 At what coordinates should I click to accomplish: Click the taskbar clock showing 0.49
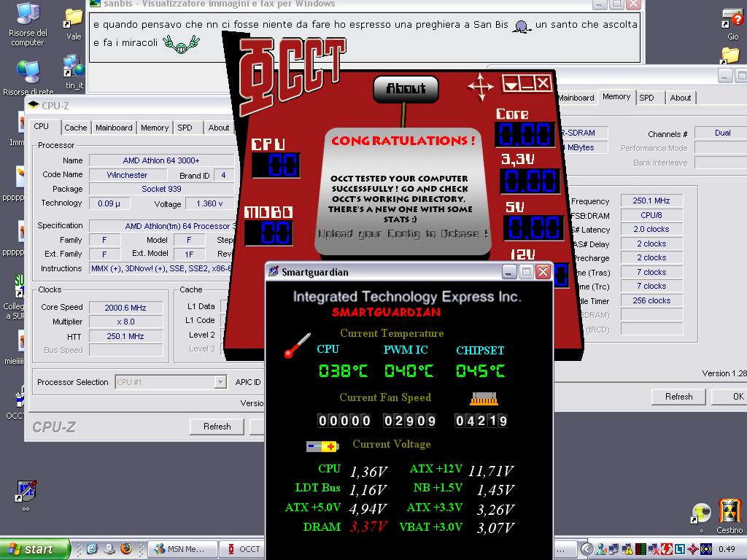tap(727, 549)
